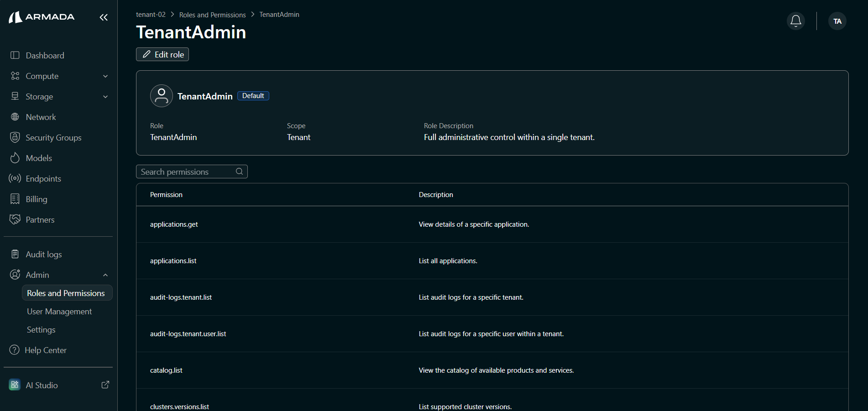Click 'List all applications.' description
868x411 pixels.
[x=448, y=261]
